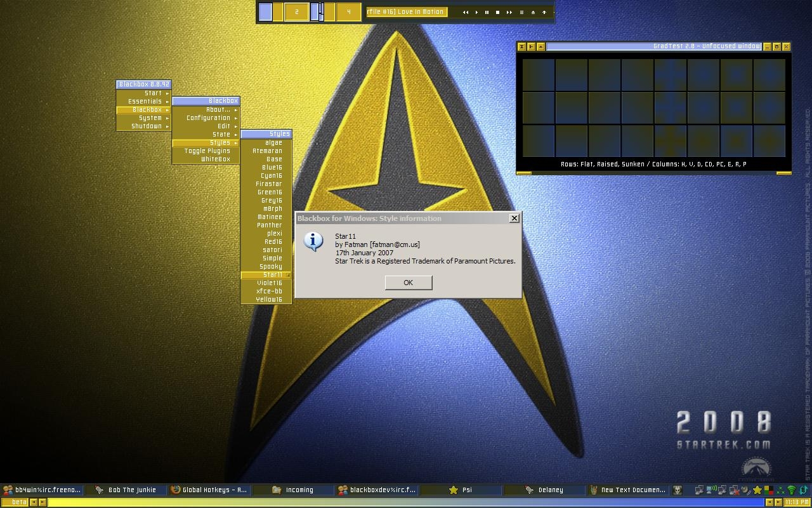
Task: Select the Grey16 style
Action: [266, 201]
